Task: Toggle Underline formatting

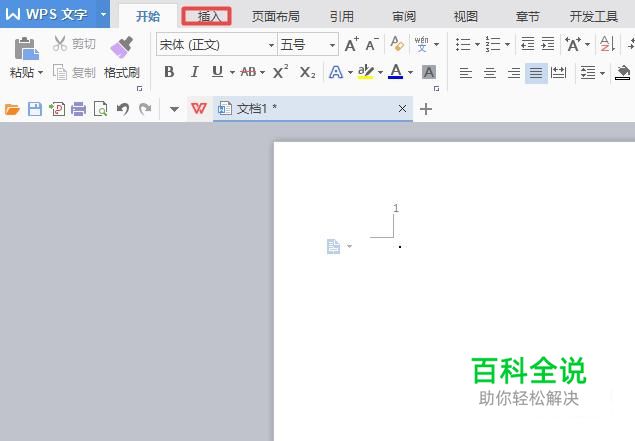Action: 217,72
